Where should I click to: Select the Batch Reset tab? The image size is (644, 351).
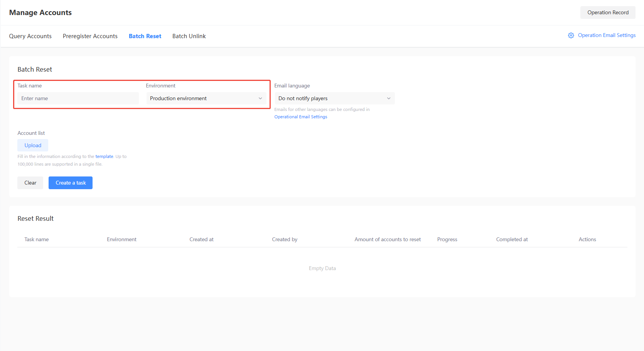click(145, 36)
